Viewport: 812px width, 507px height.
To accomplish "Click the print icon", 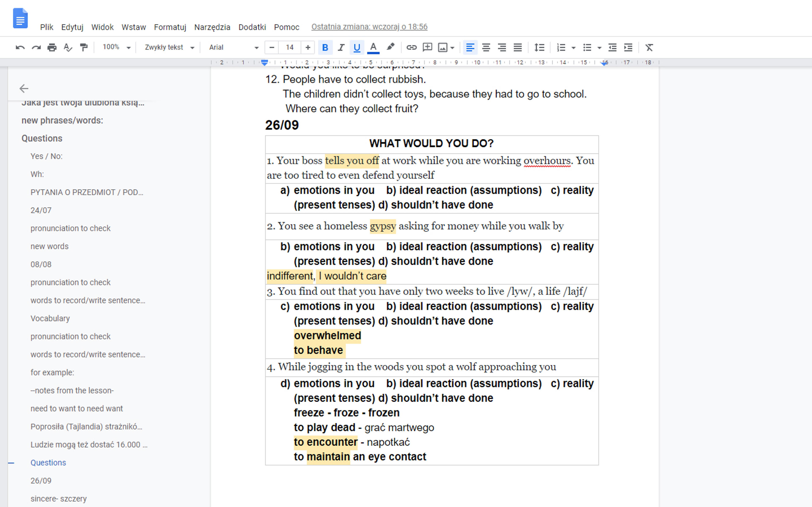I will tap(52, 48).
